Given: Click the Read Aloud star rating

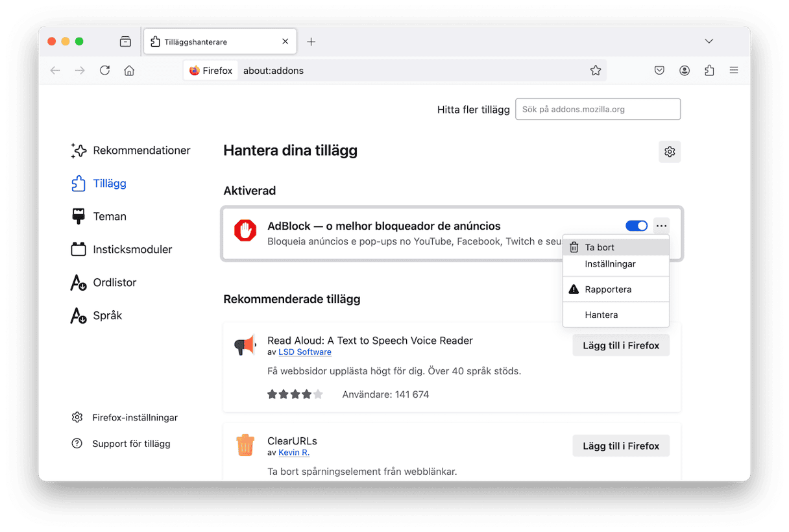Looking at the screenshot, I should coord(295,394).
